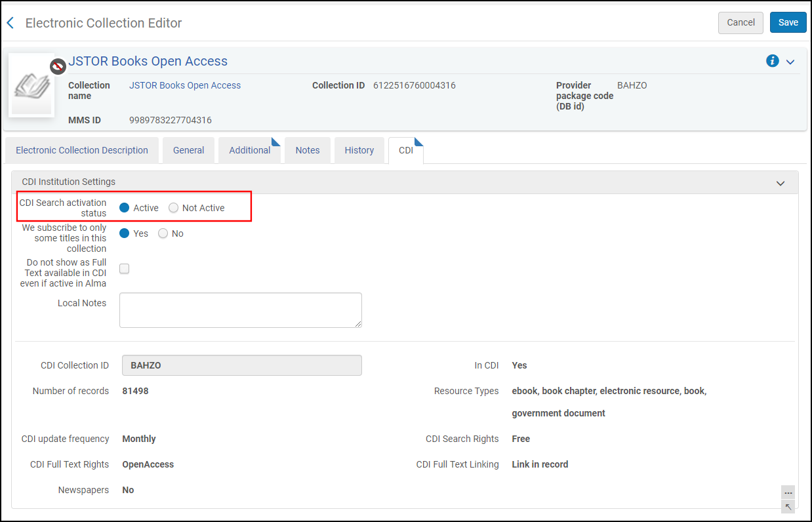This screenshot has height=522, width=812.
Task: Click the ellipsis icon at bottom right
Action: coord(788,492)
